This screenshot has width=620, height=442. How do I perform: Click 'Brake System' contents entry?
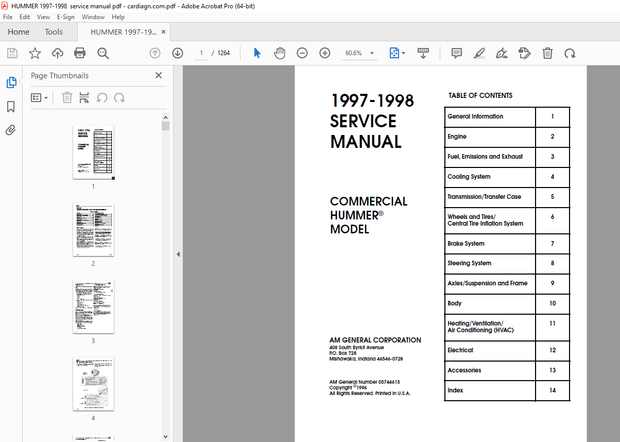point(466,244)
